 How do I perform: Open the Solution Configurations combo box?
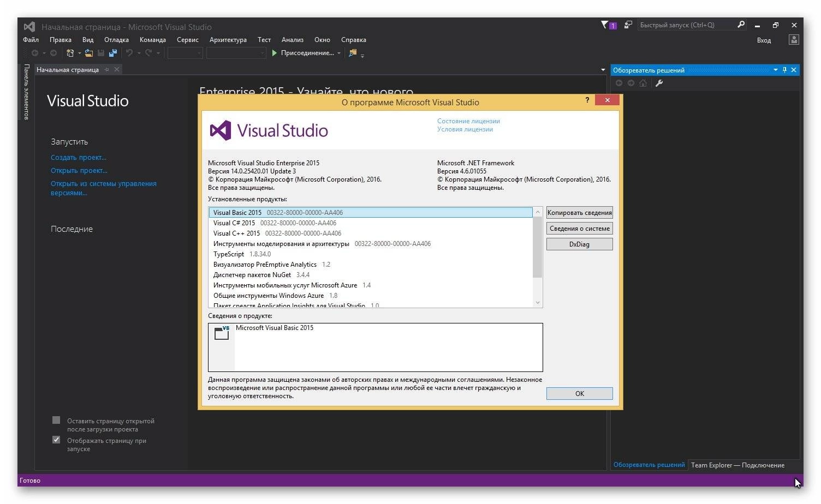tap(185, 53)
